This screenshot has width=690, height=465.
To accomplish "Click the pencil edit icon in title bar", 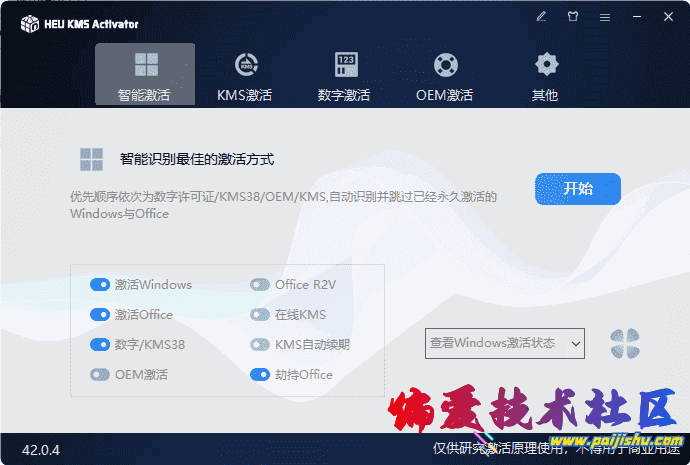I will [x=541, y=17].
